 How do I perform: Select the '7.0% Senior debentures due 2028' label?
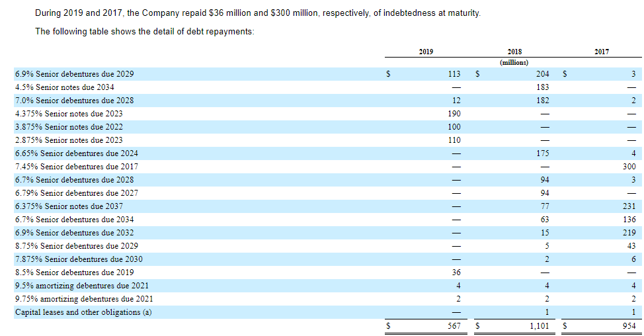[x=74, y=101]
